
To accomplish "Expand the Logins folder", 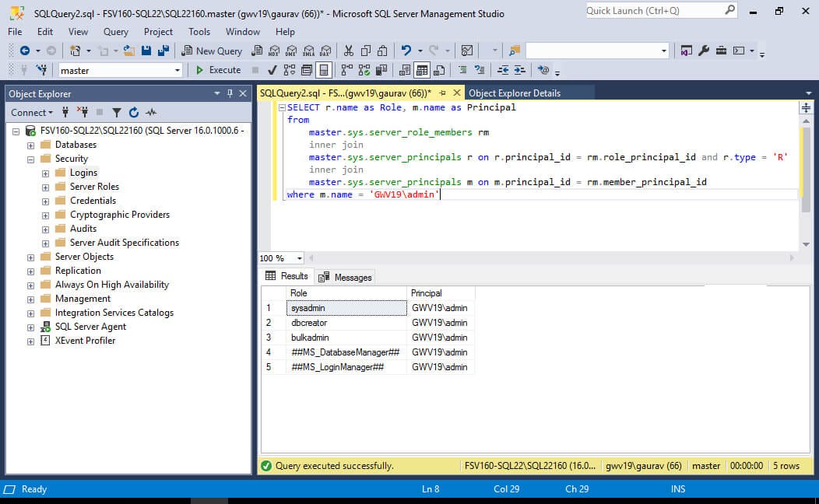I will point(44,173).
